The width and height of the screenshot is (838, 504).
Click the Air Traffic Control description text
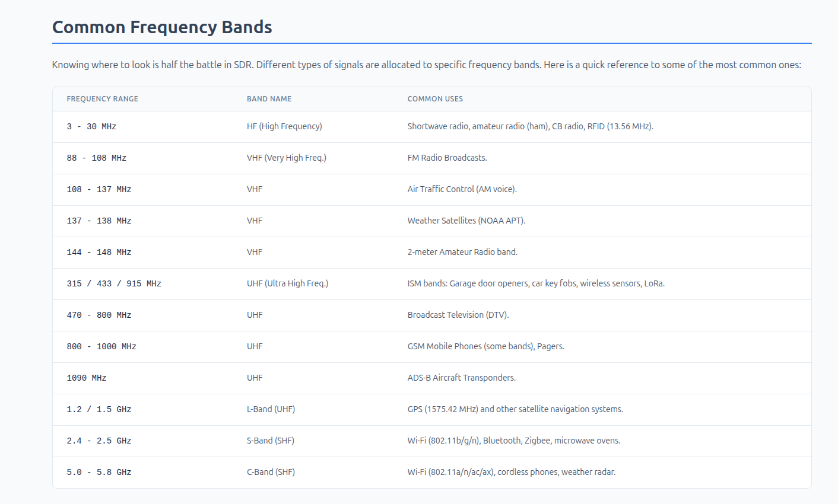coord(462,189)
